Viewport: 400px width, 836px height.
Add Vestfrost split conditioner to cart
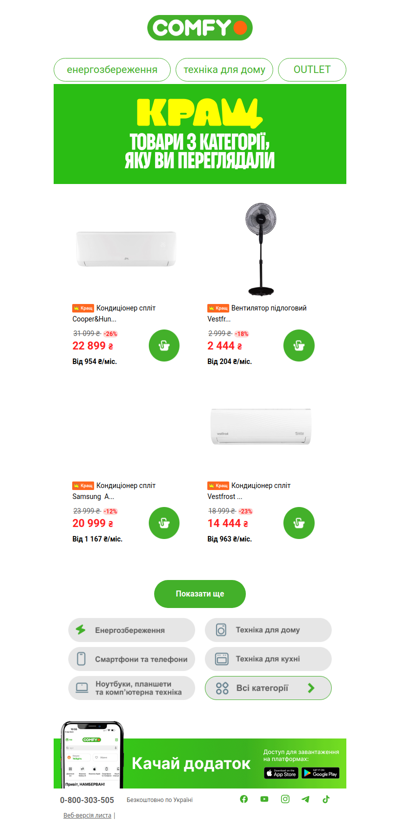(x=299, y=523)
